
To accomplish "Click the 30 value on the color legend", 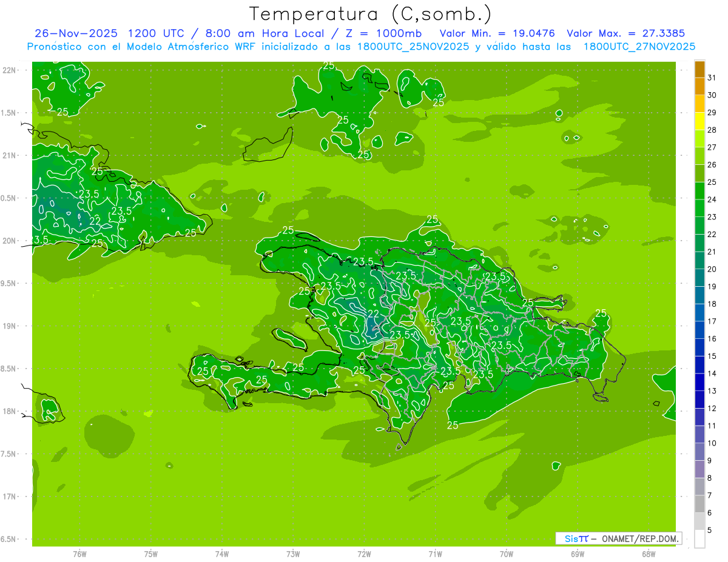I will tap(712, 95).
